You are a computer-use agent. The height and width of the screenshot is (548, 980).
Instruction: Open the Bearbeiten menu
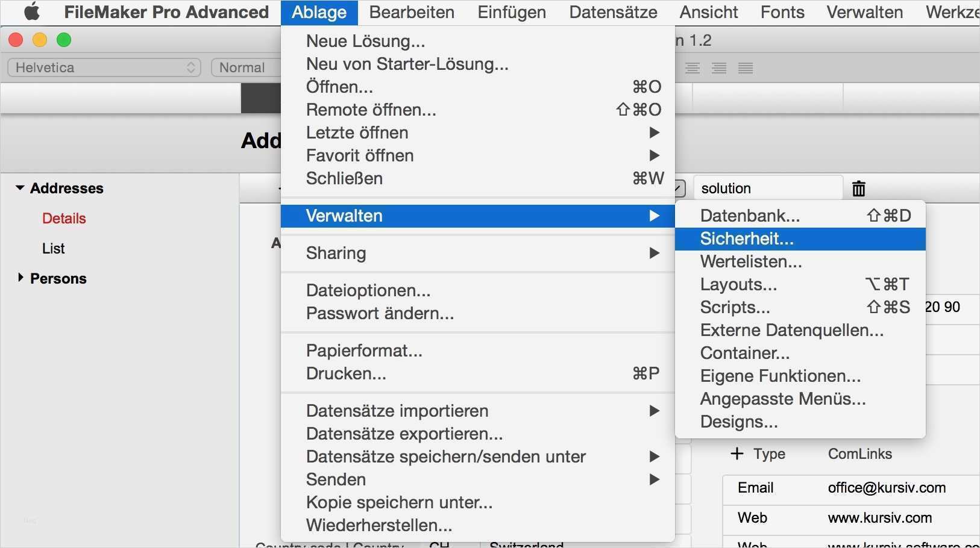point(412,12)
